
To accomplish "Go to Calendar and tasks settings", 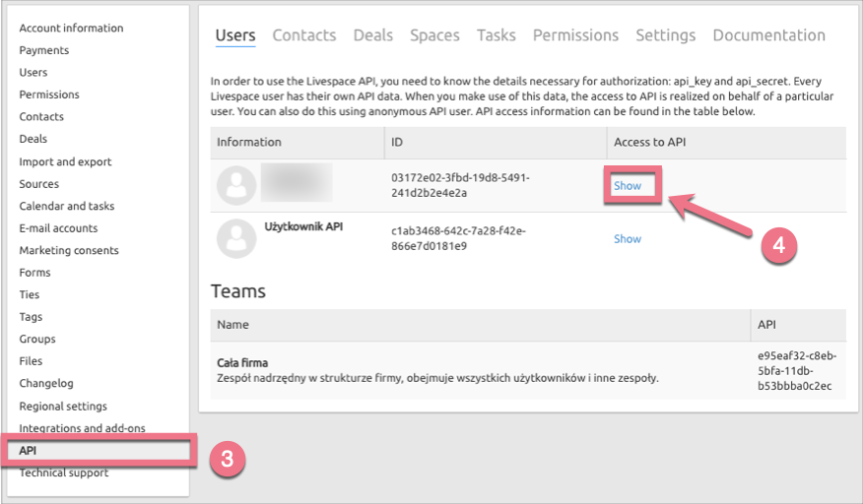I will click(x=67, y=206).
